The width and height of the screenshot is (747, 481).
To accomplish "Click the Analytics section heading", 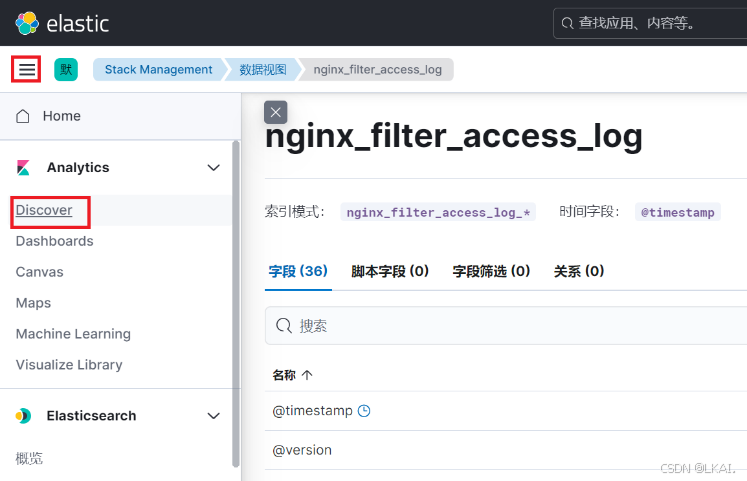I will click(78, 168).
